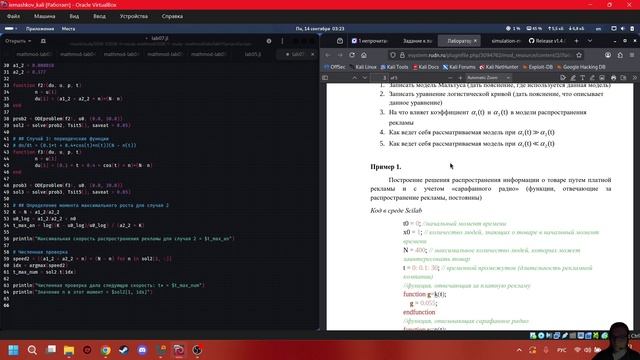The width and height of the screenshot is (640, 360).
Task: Open the VirtualBox Файл menu
Action: pos(13,16)
